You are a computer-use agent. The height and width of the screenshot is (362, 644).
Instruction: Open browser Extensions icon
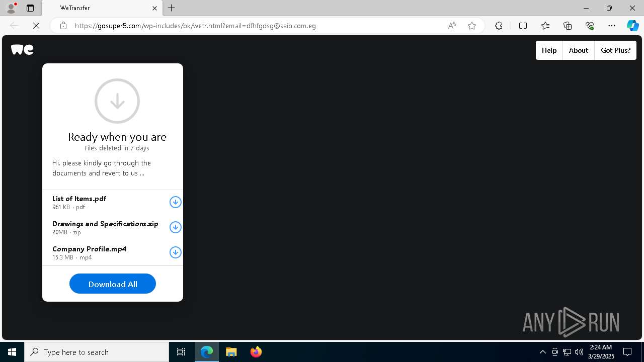click(499, 26)
